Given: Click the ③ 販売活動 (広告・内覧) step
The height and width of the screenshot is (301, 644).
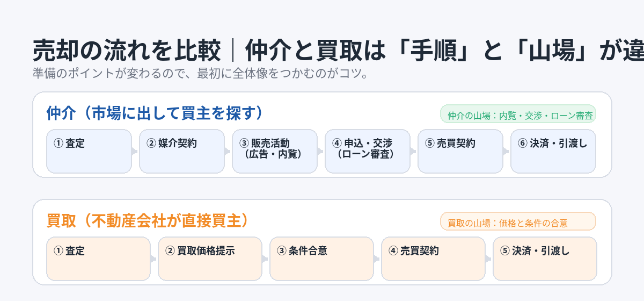Looking at the screenshot, I should tap(275, 151).
